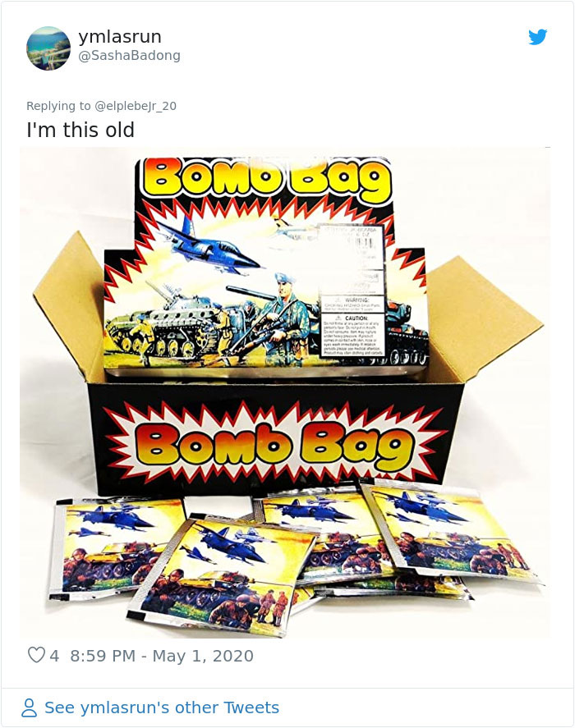Open ymlasrun's profile avatar

point(48,48)
